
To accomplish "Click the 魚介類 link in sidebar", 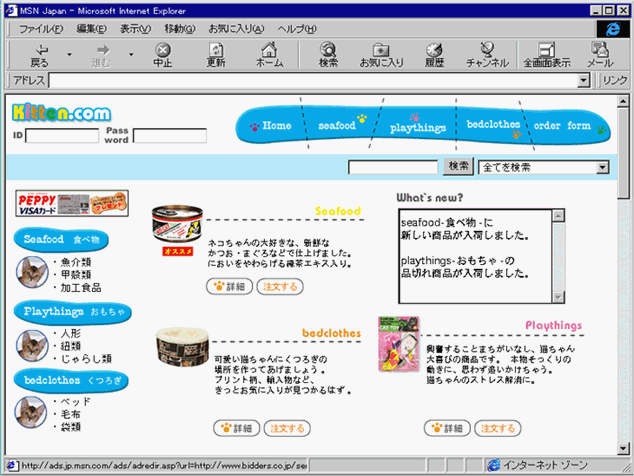I will (x=75, y=262).
